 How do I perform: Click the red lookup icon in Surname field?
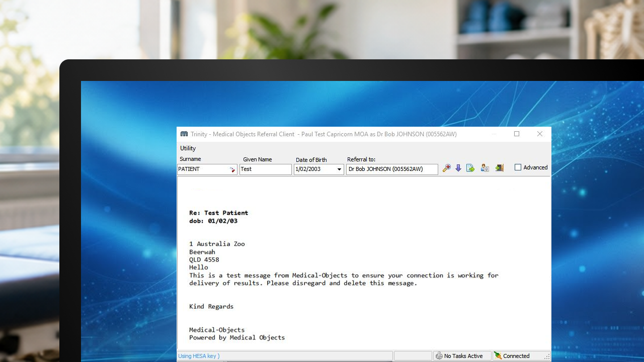pos(232,170)
